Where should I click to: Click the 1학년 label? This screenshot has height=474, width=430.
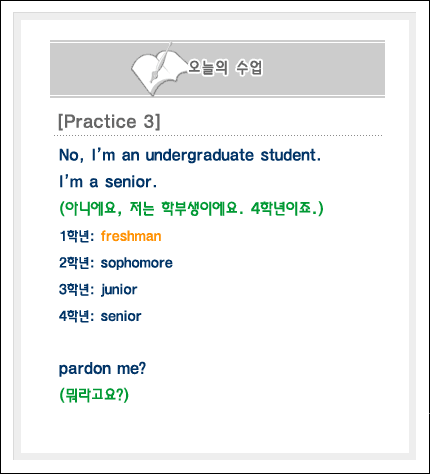[x=76, y=236]
